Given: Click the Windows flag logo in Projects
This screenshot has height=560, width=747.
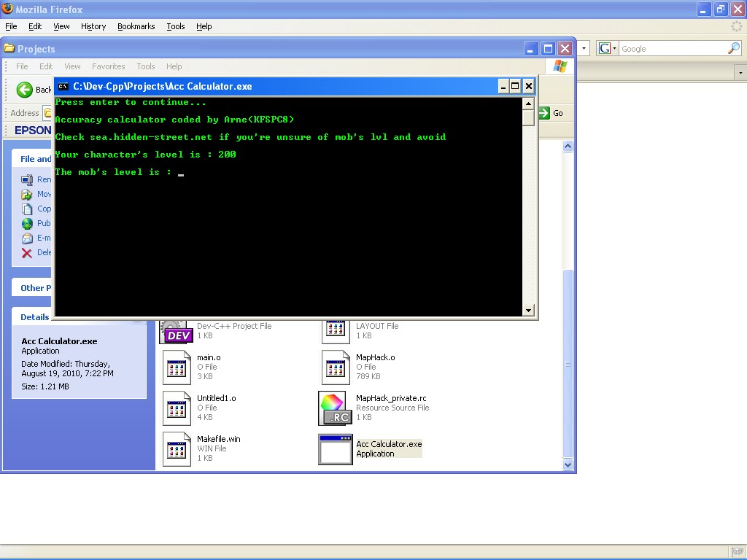Looking at the screenshot, I should coord(560,66).
